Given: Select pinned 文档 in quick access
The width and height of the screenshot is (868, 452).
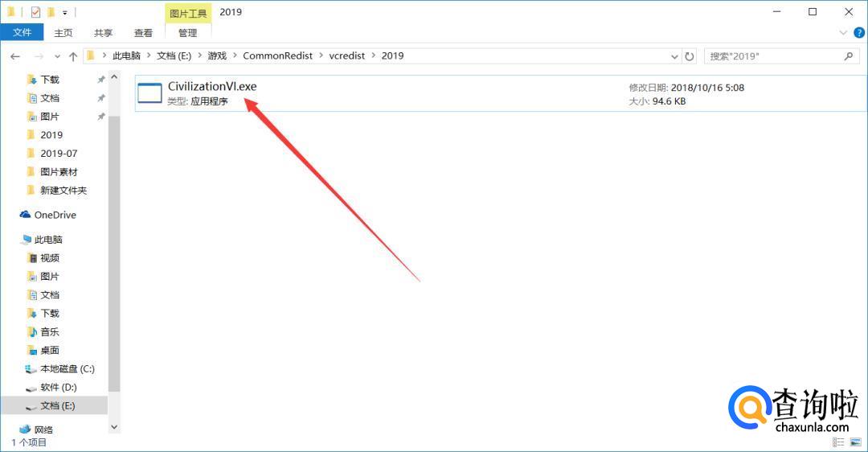Looking at the screenshot, I should 49,98.
